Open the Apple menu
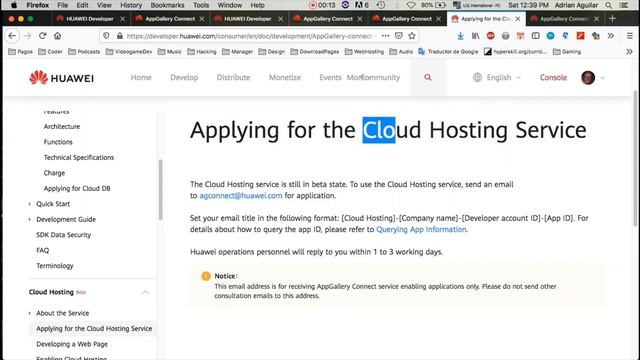This screenshot has width=640, height=360. pos(14,5)
